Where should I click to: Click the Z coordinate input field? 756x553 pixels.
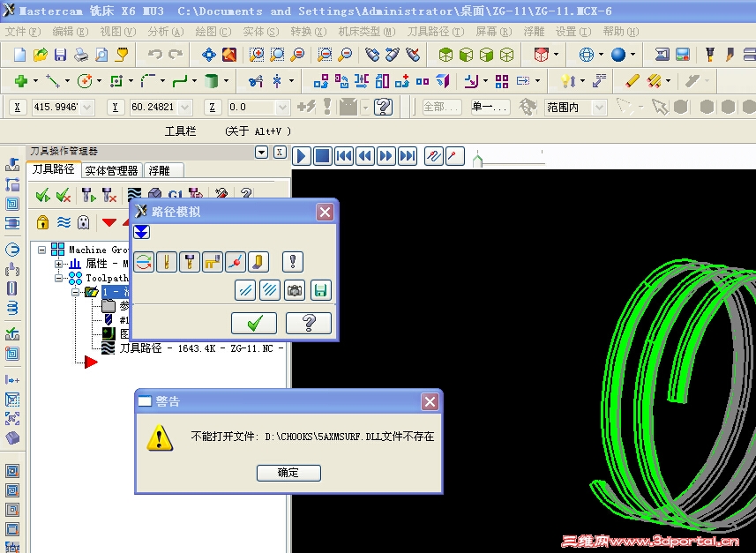[x=251, y=107]
